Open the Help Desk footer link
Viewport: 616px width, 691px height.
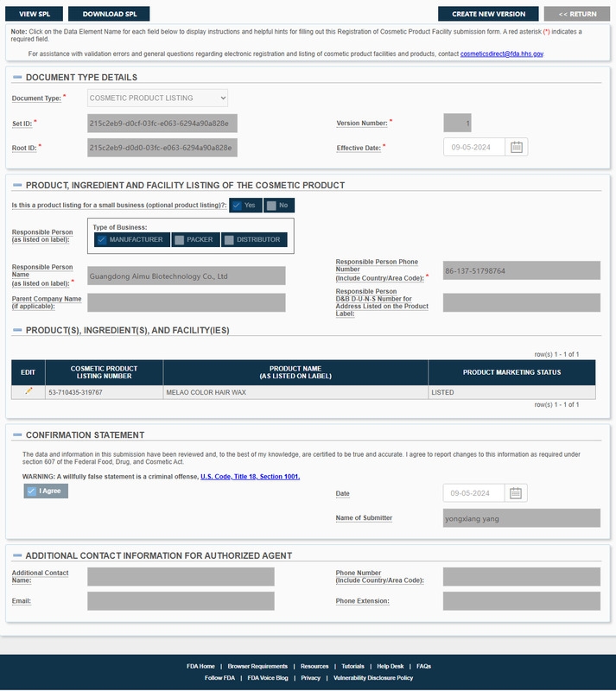tap(391, 666)
